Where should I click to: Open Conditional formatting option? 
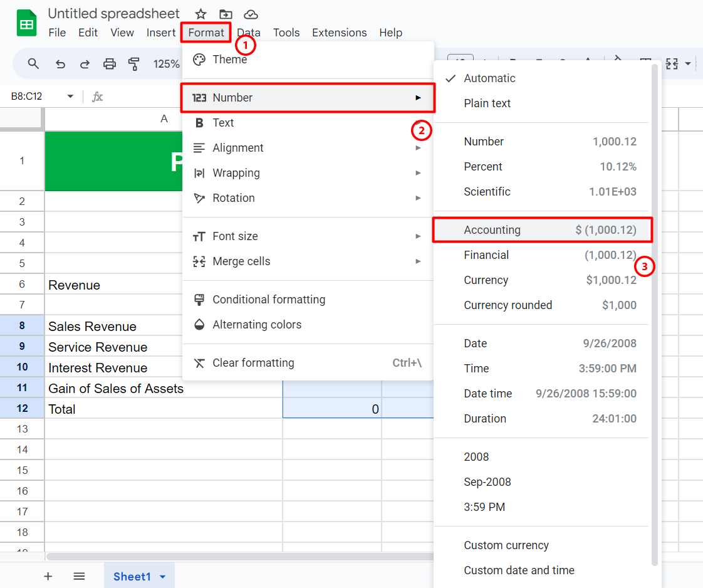pyautogui.click(x=308, y=300)
